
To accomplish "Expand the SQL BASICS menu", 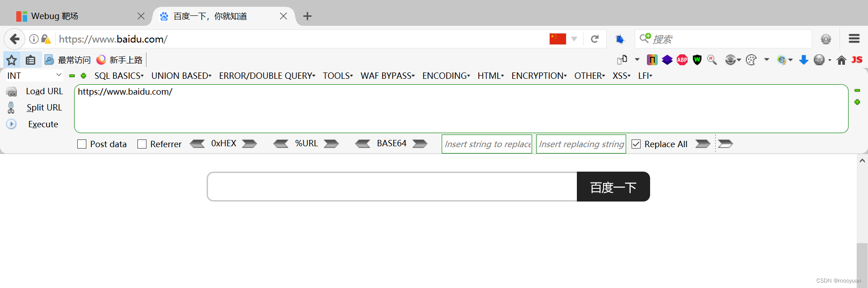I will 119,76.
